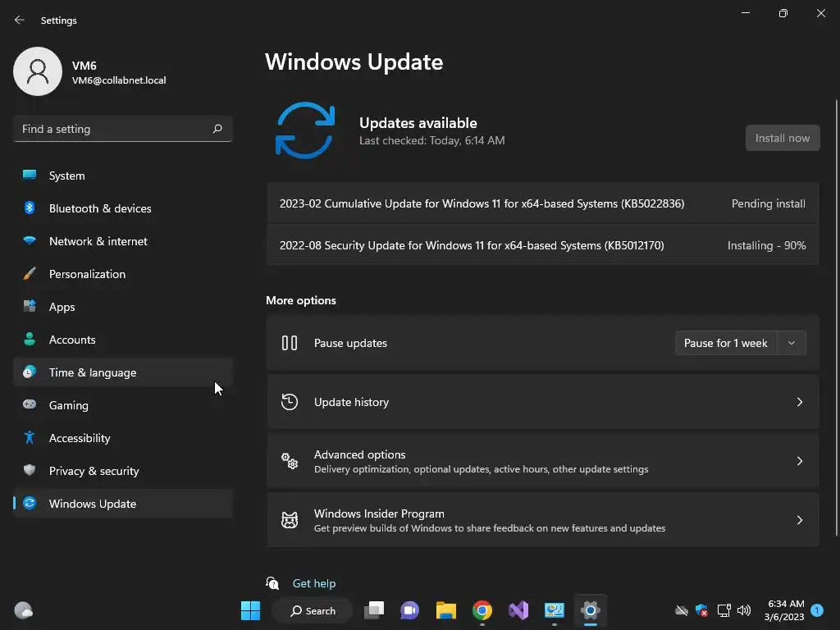Expand the Pause for 1 week dropdown arrow
This screenshot has height=630, width=840.
(x=792, y=343)
